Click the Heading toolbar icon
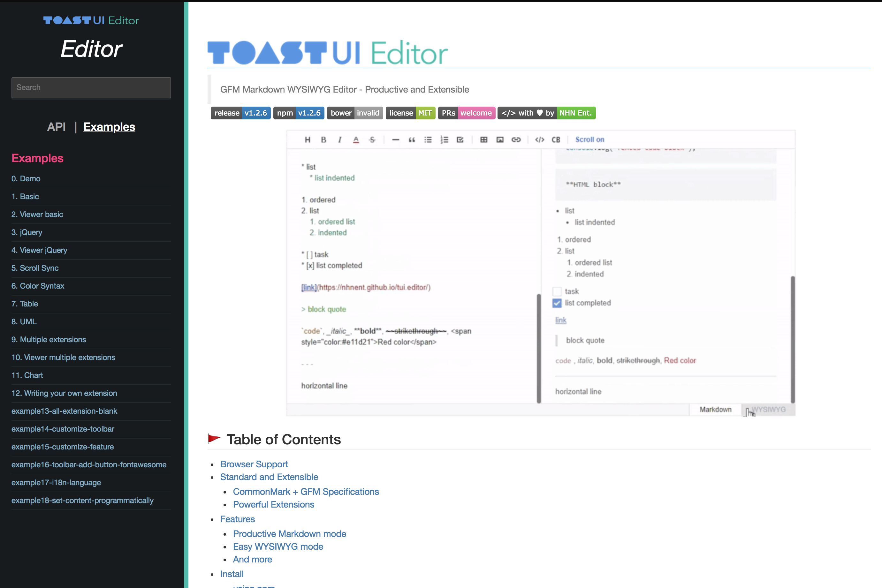882x588 pixels. [x=307, y=139]
